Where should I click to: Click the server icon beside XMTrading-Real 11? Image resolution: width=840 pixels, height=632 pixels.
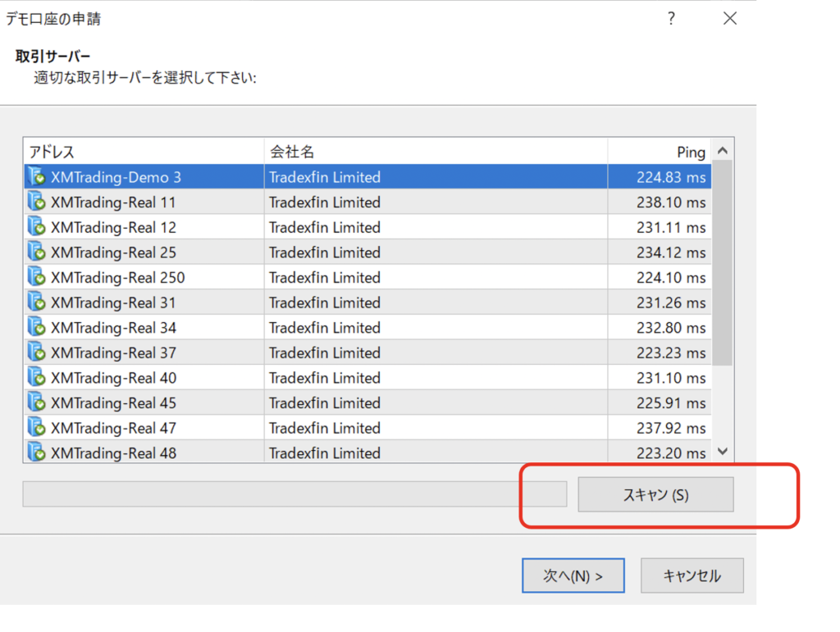[36, 202]
